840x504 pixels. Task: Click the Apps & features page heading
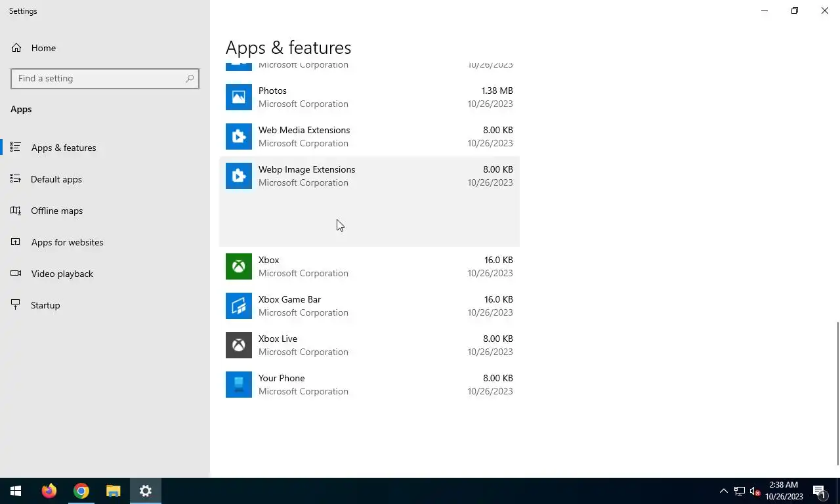(x=288, y=47)
